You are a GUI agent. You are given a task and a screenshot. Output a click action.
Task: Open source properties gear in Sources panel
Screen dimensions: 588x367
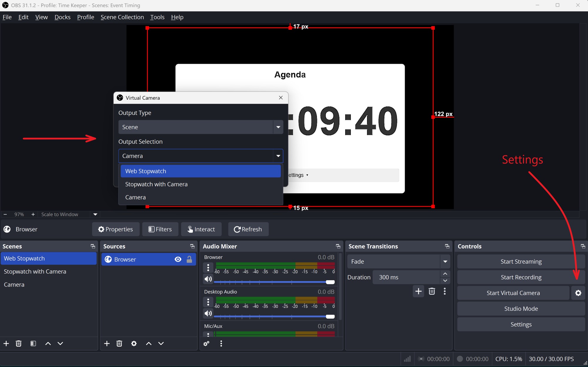click(134, 343)
